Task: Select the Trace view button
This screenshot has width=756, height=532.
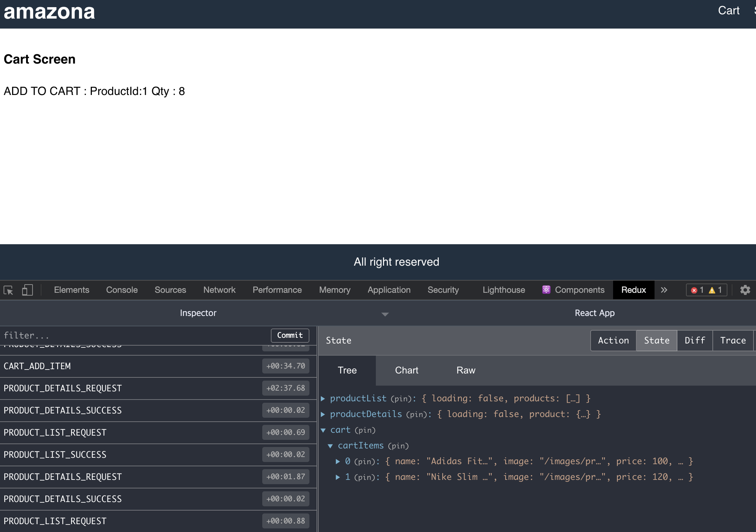Action: point(733,341)
